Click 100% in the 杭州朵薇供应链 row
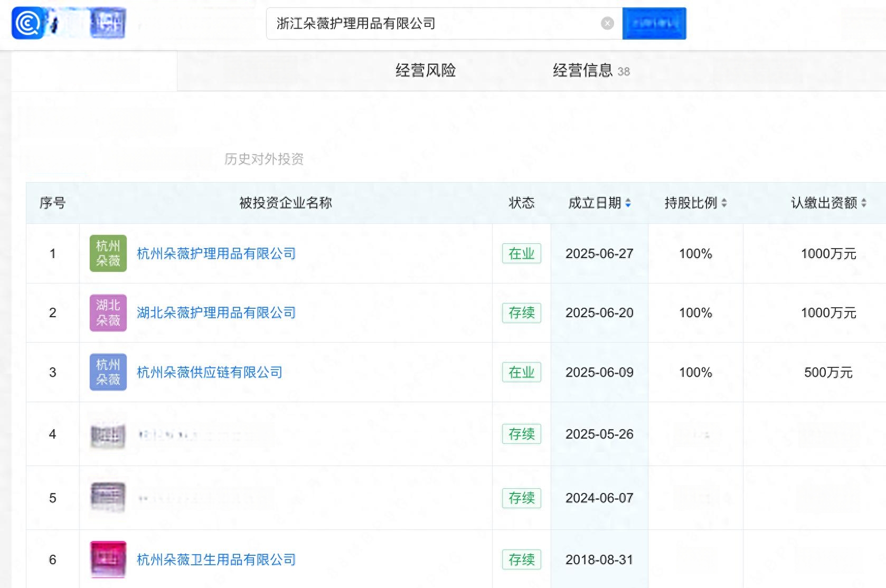This screenshot has height=588, width=886. tap(695, 373)
